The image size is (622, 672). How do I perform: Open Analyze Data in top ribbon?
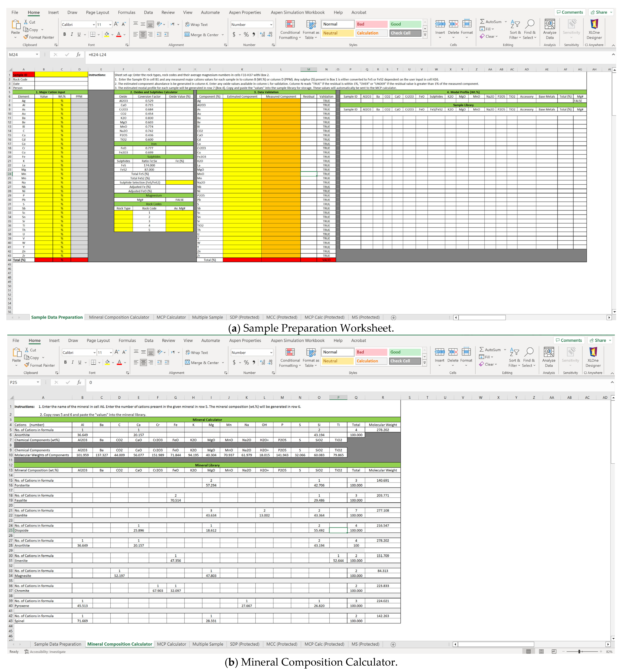pyautogui.click(x=549, y=24)
